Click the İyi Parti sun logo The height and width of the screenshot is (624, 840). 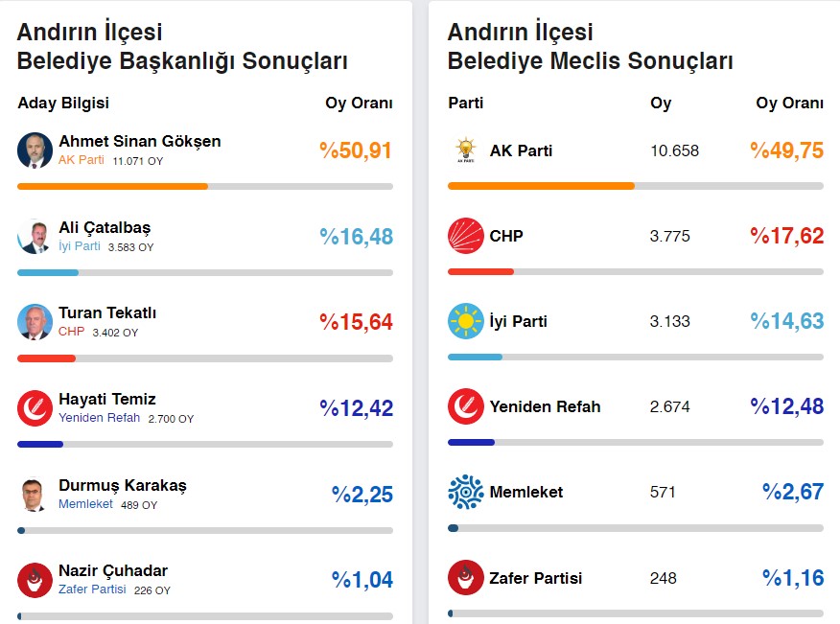[x=466, y=321]
